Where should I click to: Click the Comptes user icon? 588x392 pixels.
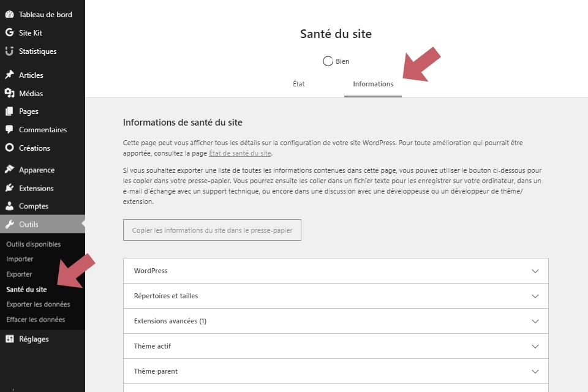pyautogui.click(x=9, y=206)
